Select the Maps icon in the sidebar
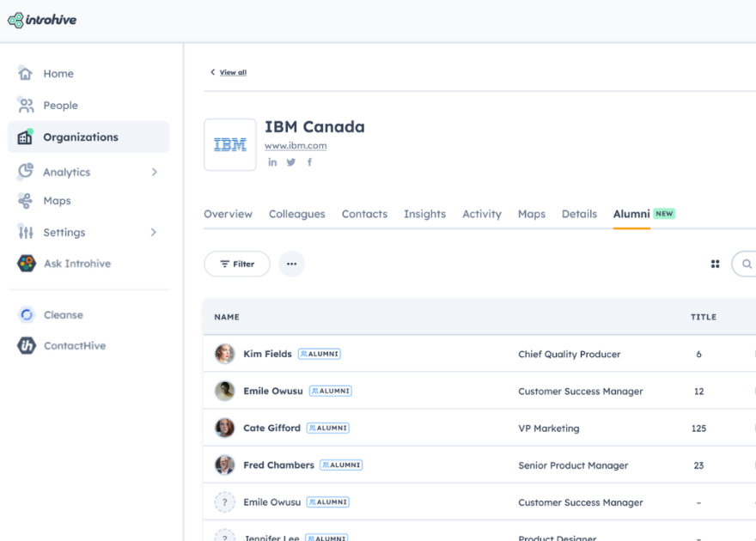The width and height of the screenshot is (756, 541). coord(24,200)
